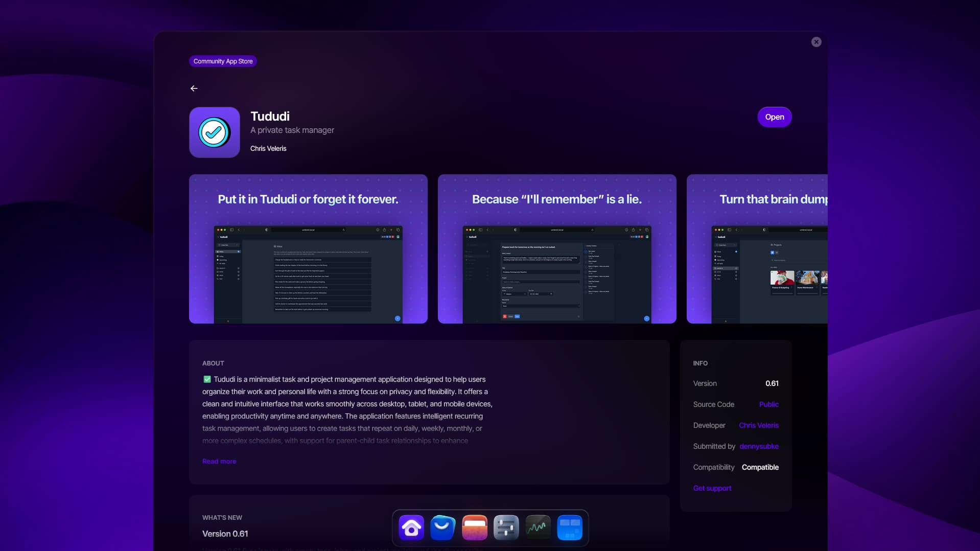Click the Tududi app icon
Screen dimensions: 980x551
215,132
